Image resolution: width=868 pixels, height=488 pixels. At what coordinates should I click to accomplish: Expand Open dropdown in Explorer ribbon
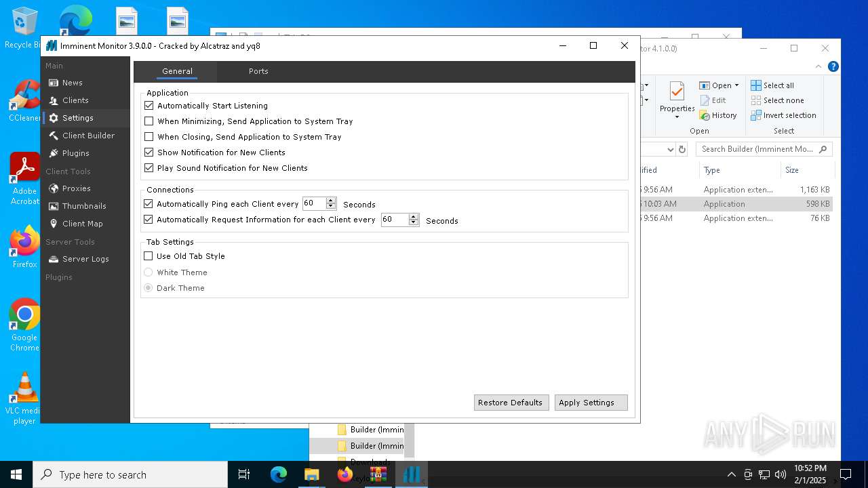[x=736, y=85]
